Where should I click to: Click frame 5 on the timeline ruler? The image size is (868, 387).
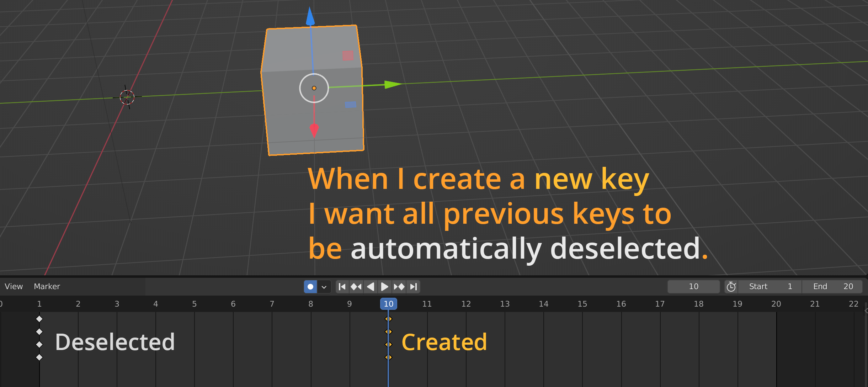(194, 304)
